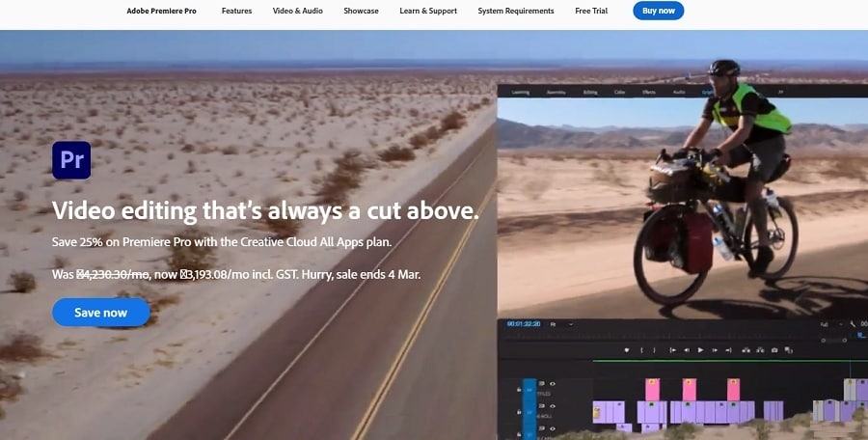868x440 pixels.
Task: Click the Go to Out point icon
Action: click(x=728, y=350)
